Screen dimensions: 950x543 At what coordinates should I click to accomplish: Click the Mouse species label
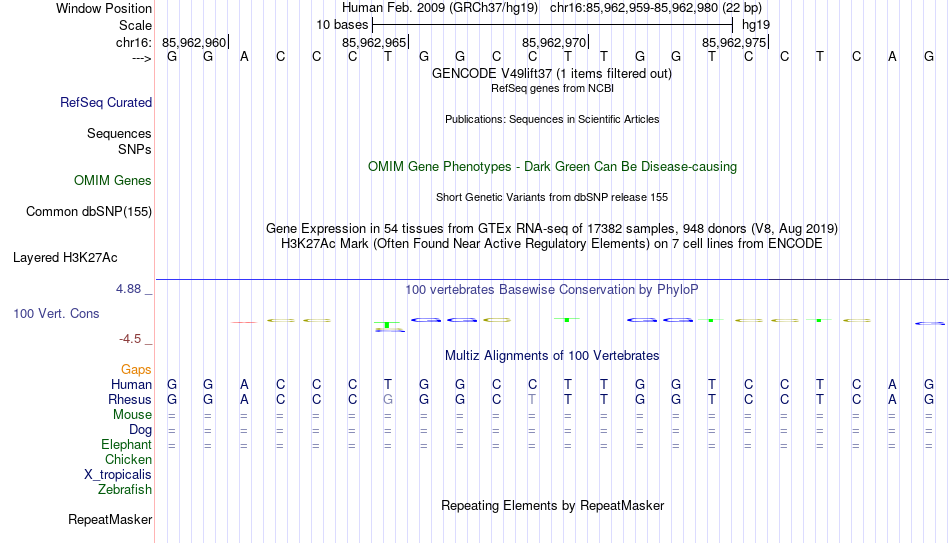coord(132,415)
